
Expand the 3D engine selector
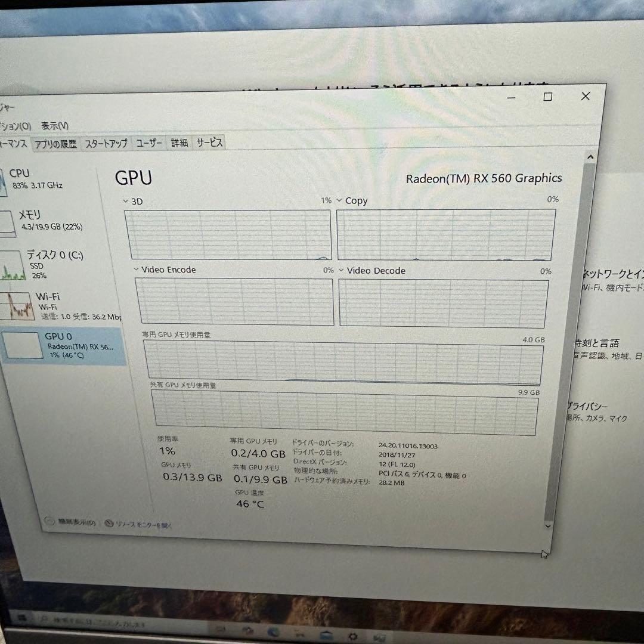click(124, 201)
